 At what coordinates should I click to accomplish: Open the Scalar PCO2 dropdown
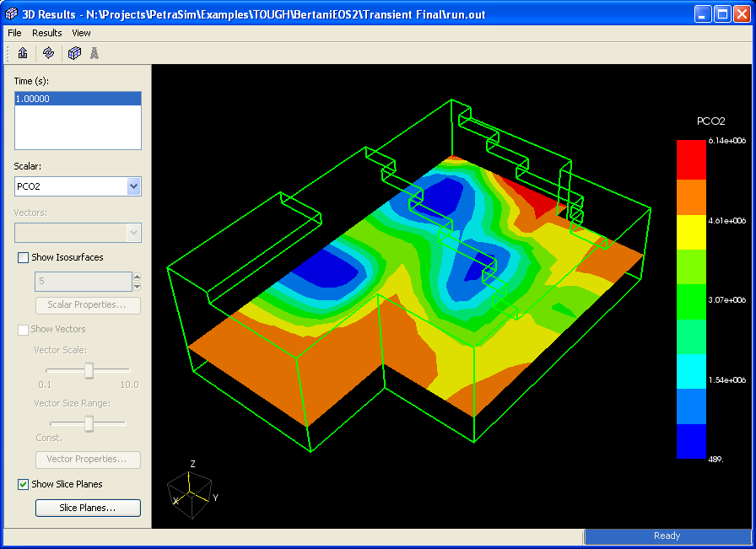133,186
